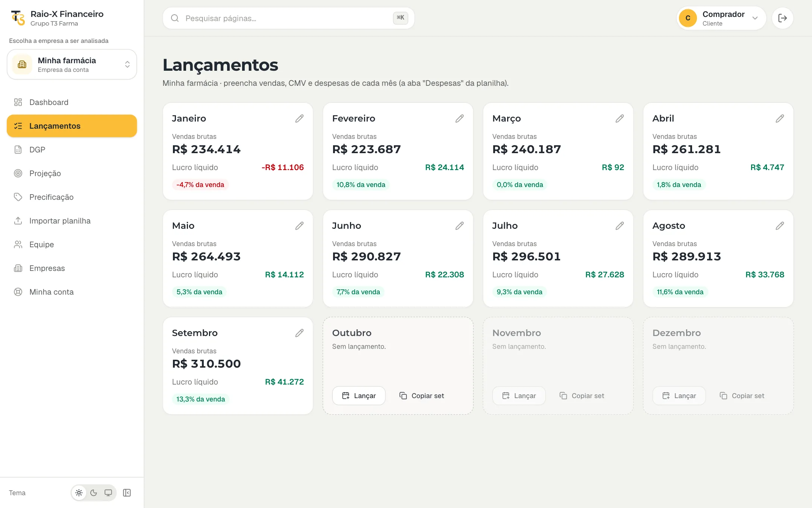Click Agosto's 11,6% da venda badge
The height and width of the screenshot is (508, 812).
[680, 292]
